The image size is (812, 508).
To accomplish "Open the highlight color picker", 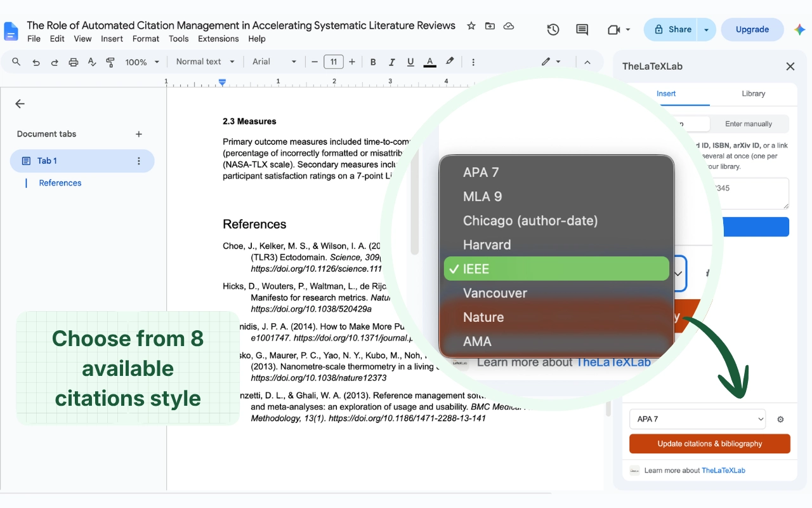I will click(450, 62).
